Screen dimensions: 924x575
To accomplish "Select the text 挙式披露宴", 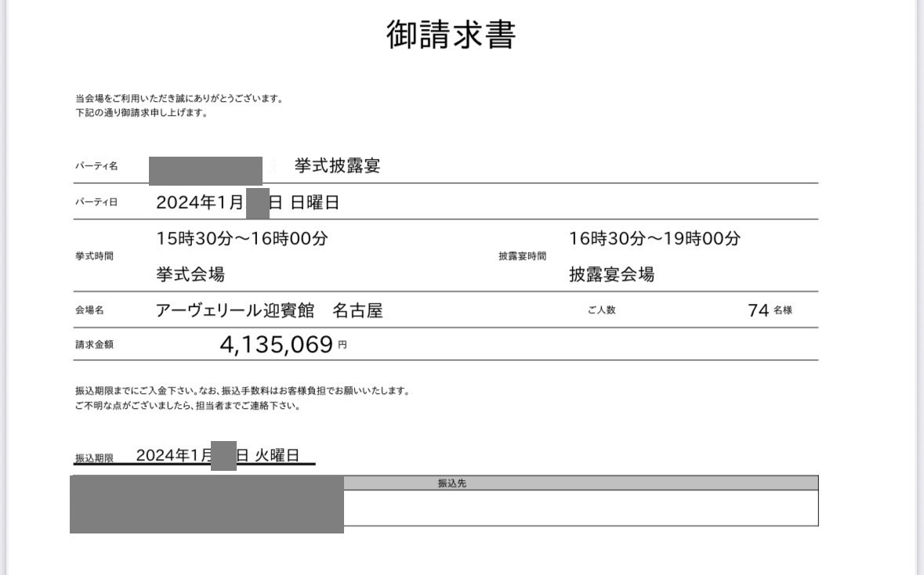I will coord(337,165).
